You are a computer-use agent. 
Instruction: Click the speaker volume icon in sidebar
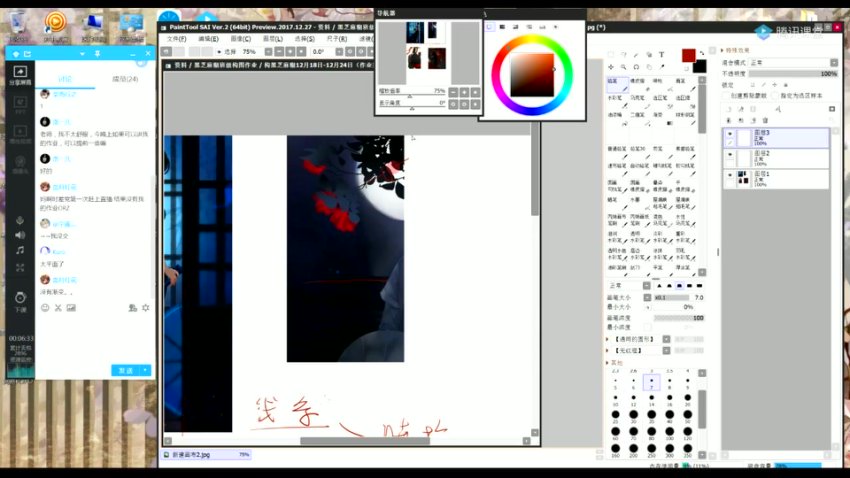[x=20, y=235]
